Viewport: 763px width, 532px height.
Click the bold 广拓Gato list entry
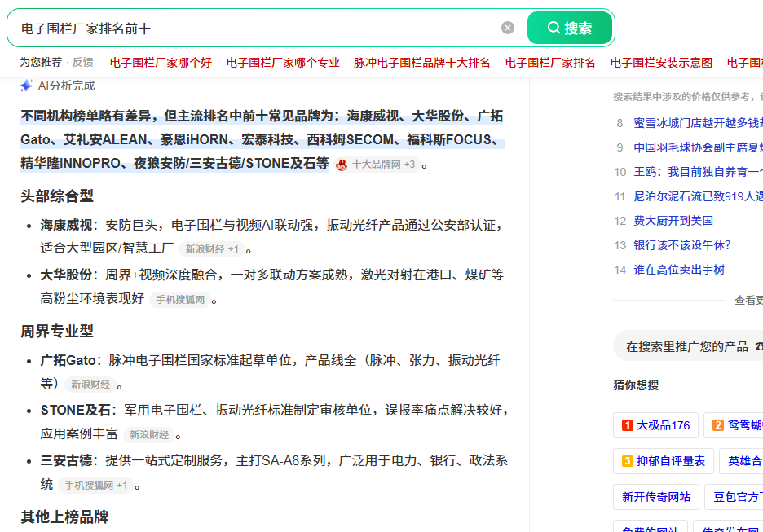point(68,360)
